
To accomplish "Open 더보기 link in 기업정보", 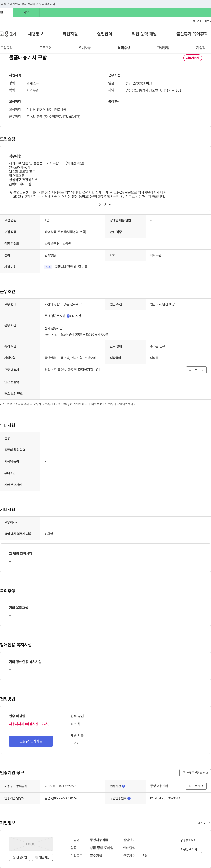I will point(204,823).
